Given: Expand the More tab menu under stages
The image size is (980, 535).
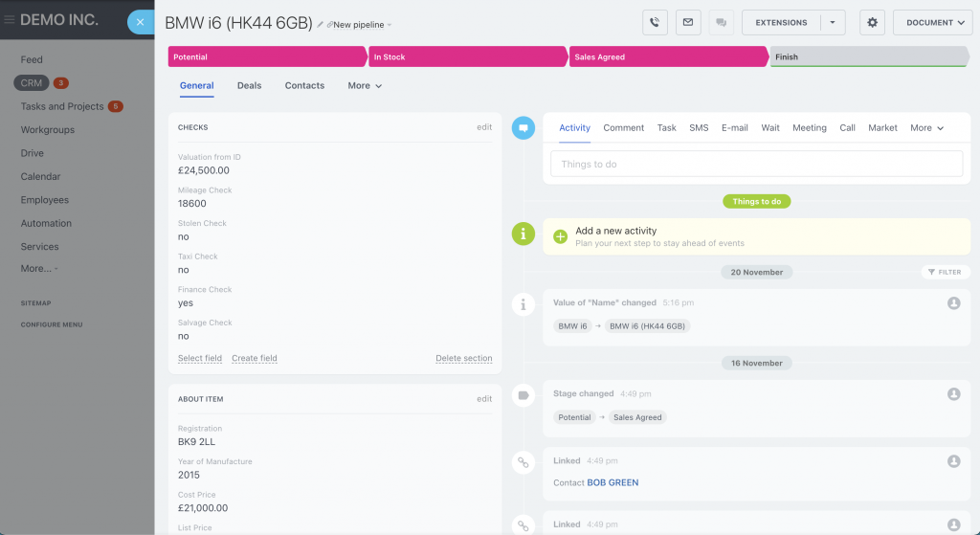Looking at the screenshot, I should (365, 85).
